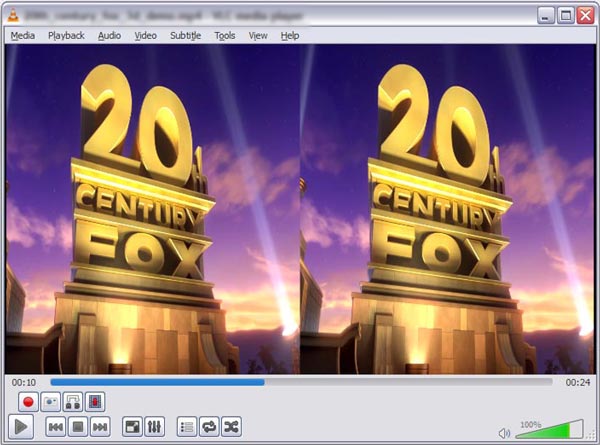This screenshot has height=445, width=600.
Task: Maximize the VLC window
Action: pos(566,16)
